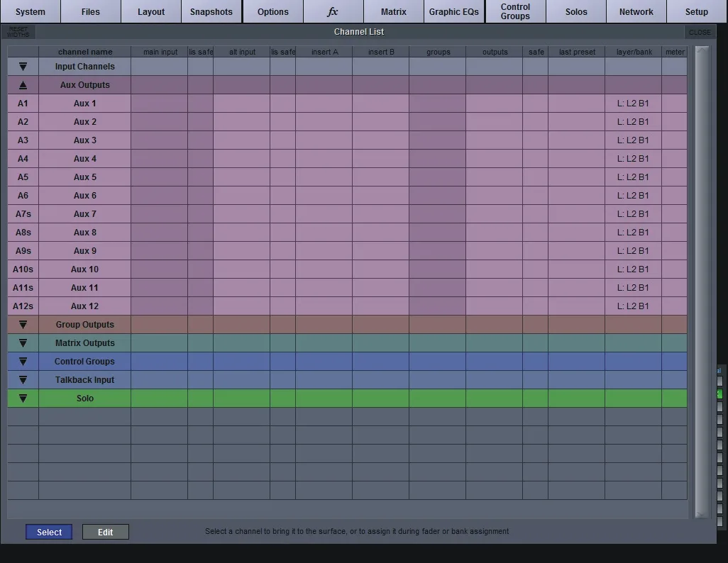Click the outputs cell of Aux 5
The image size is (728, 563).
click(x=494, y=177)
